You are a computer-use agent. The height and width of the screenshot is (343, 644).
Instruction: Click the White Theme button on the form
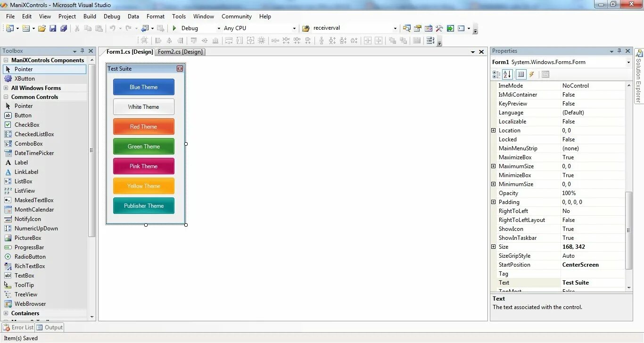click(x=144, y=107)
